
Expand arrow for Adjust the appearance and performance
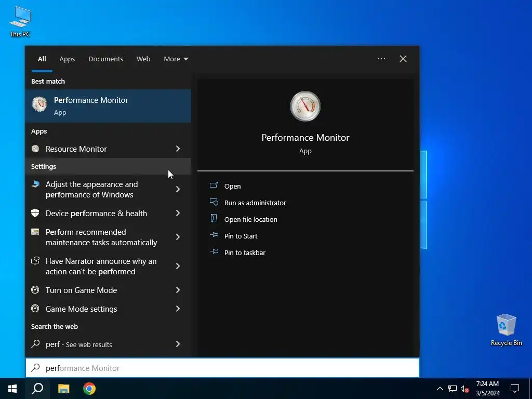(178, 189)
